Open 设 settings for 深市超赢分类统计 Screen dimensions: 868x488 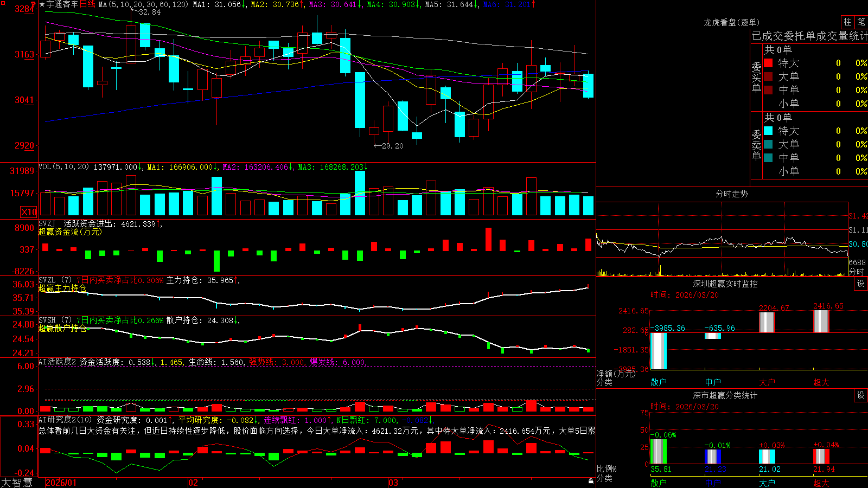(x=861, y=395)
